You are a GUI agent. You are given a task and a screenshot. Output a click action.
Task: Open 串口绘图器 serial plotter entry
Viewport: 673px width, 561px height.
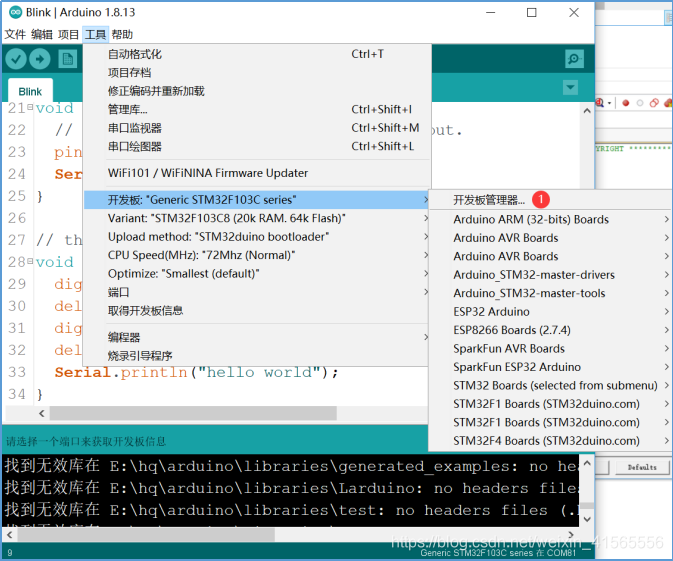click(x=257, y=146)
